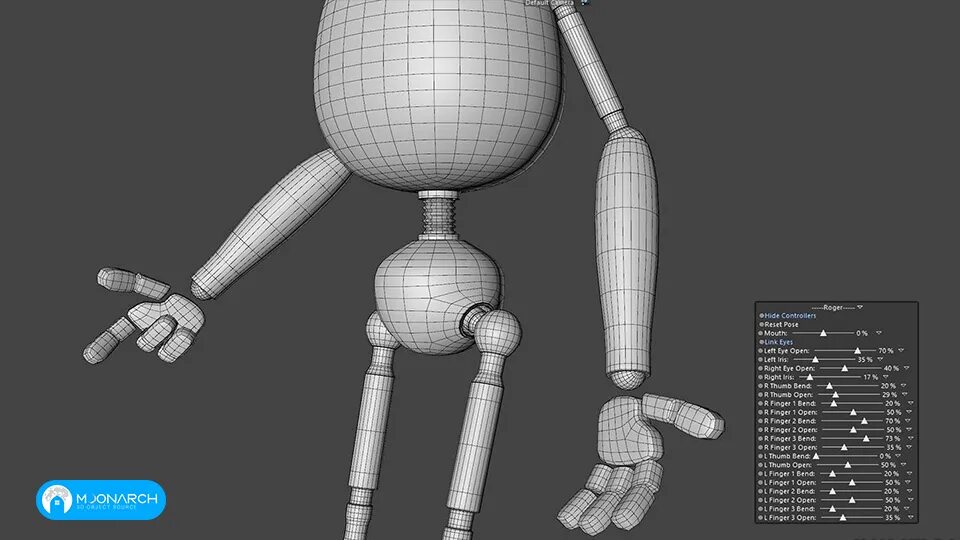Click the keyframe dot beside R Finger 3 Bend

tap(760, 438)
